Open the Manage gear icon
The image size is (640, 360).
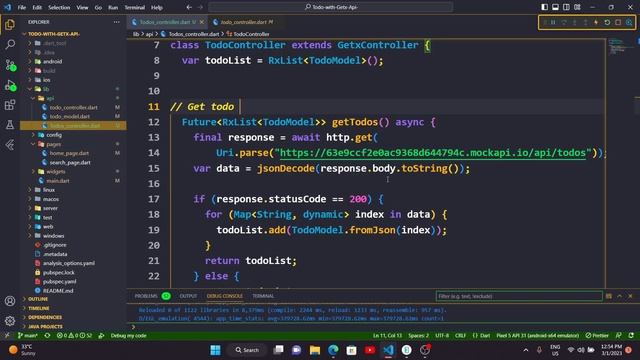10,321
